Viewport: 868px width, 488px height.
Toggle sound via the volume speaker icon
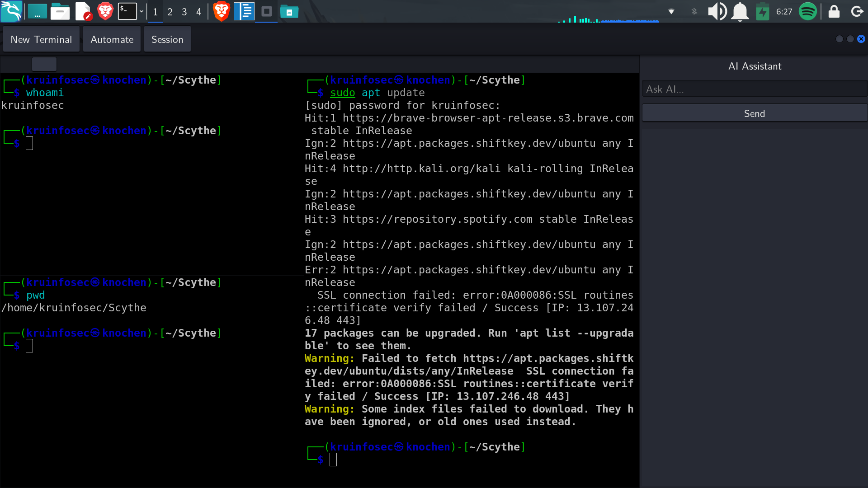click(x=717, y=11)
